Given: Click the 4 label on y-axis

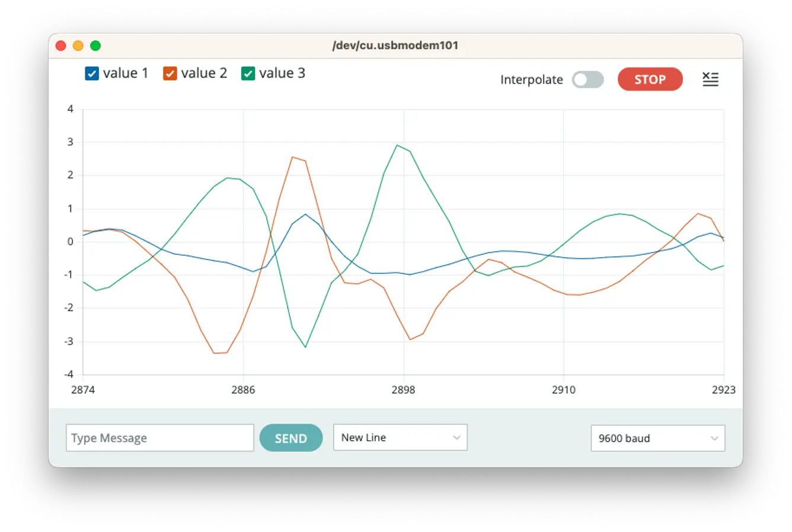Looking at the screenshot, I should click(71, 109).
